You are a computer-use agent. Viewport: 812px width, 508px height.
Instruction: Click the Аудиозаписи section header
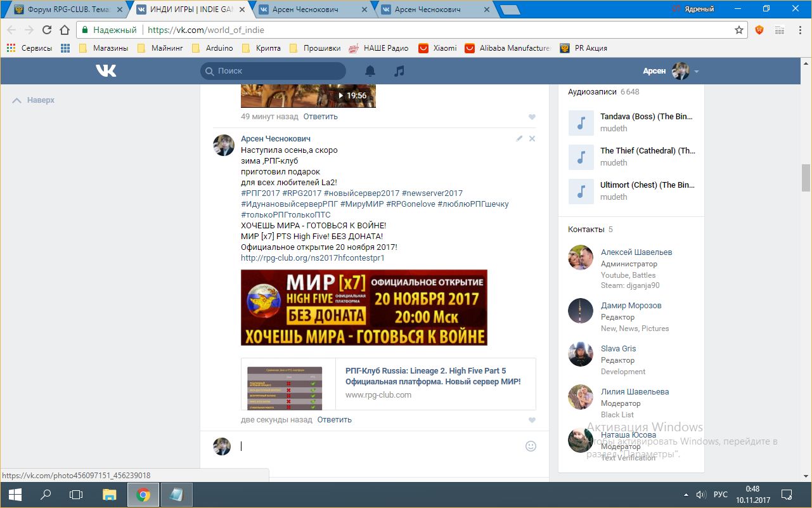tap(603, 91)
